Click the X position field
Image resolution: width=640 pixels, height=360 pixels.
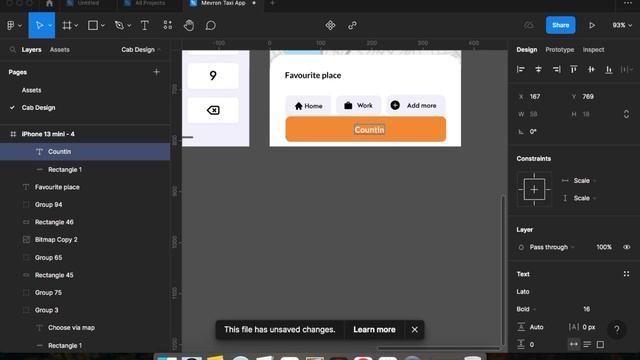[539, 97]
